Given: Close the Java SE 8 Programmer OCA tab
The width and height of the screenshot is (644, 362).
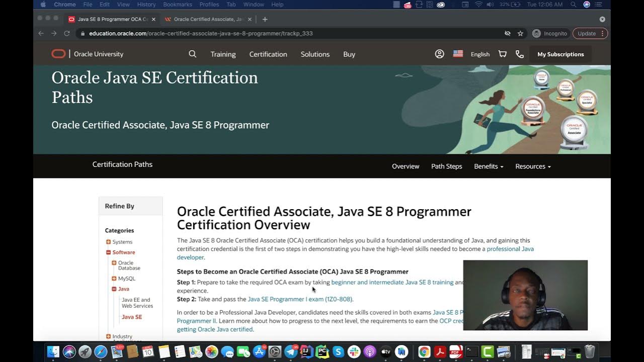Looking at the screenshot, I should click(x=153, y=19).
